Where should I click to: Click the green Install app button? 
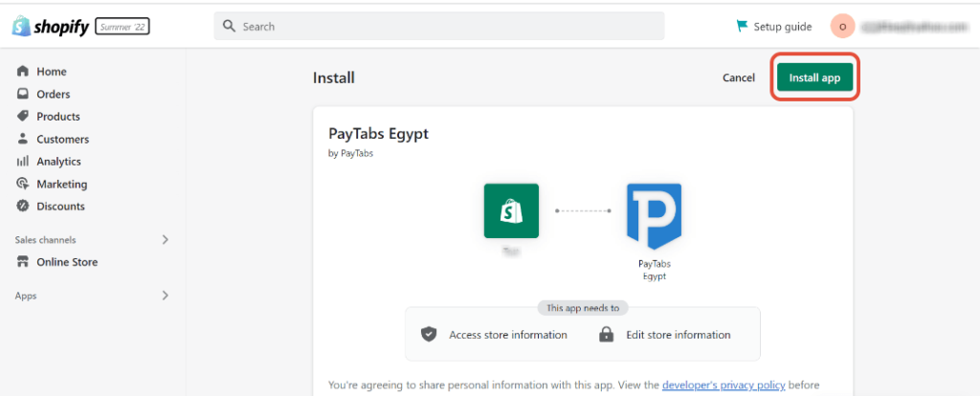pyautogui.click(x=815, y=78)
